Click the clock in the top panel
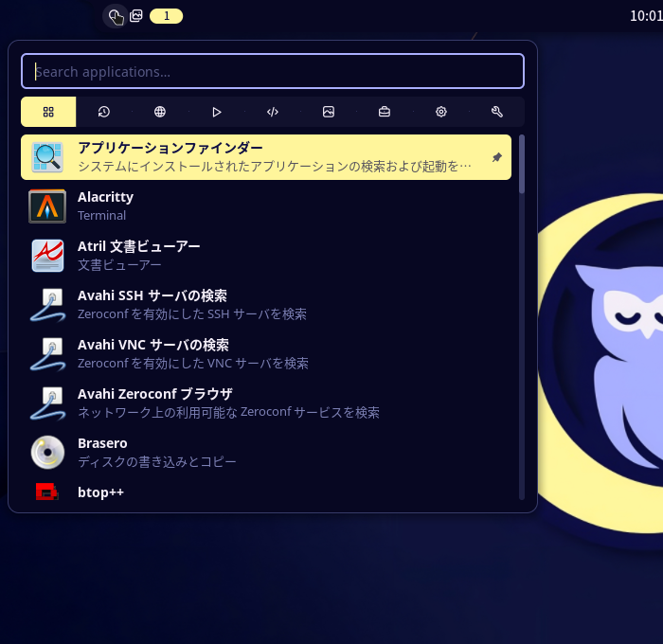The image size is (663, 644). click(646, 16)
